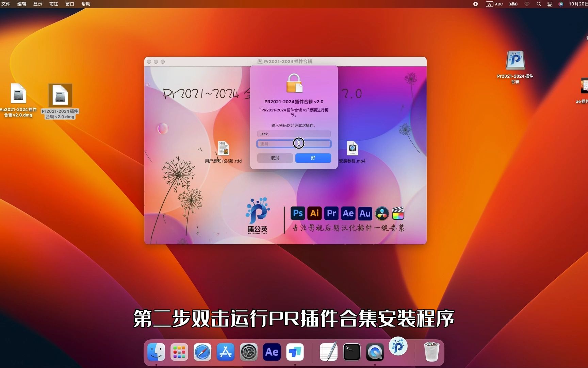Open the 编辑 menu
The height and width of the screenshot is (368, 588).
[22, 4]
